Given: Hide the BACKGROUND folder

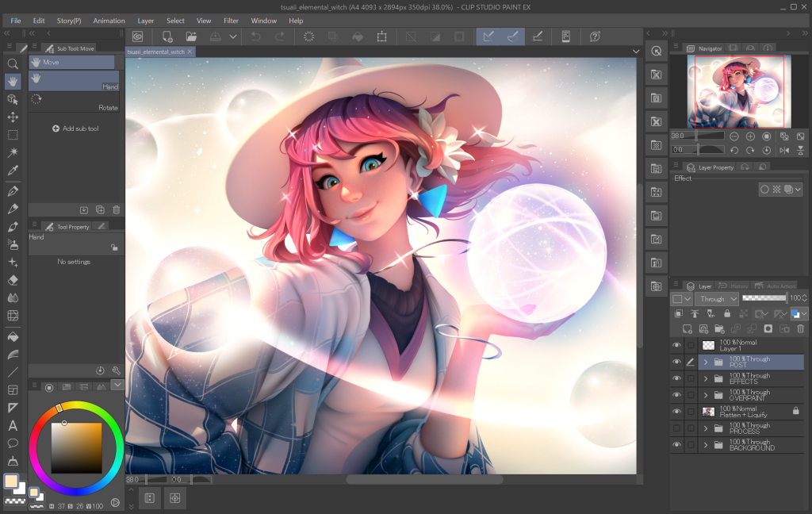Looking at the screenshot, I should [x=676, y=444].
